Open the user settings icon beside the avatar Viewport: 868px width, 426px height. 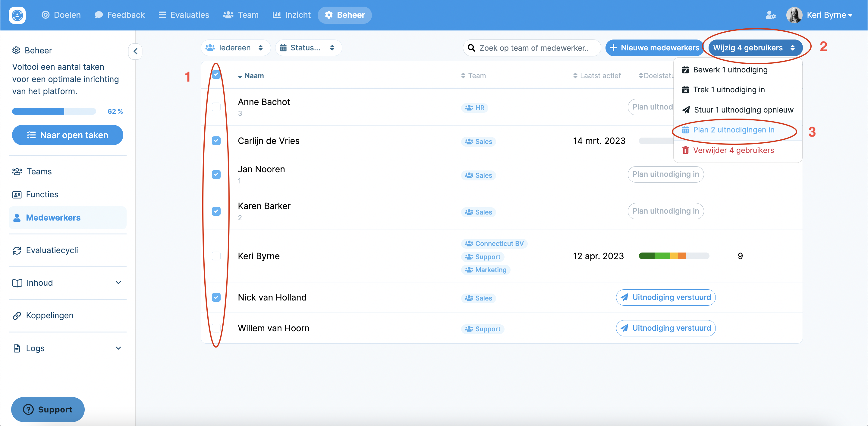tap(770, 15)
